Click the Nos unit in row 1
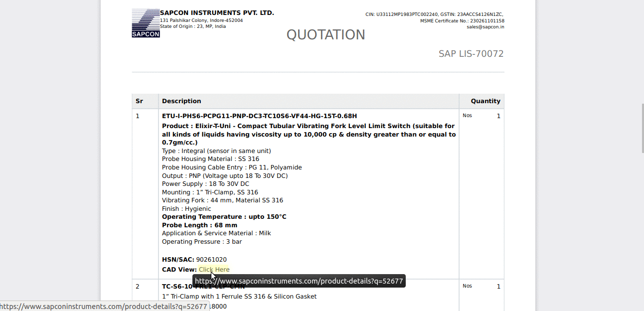 pos(467,116)
